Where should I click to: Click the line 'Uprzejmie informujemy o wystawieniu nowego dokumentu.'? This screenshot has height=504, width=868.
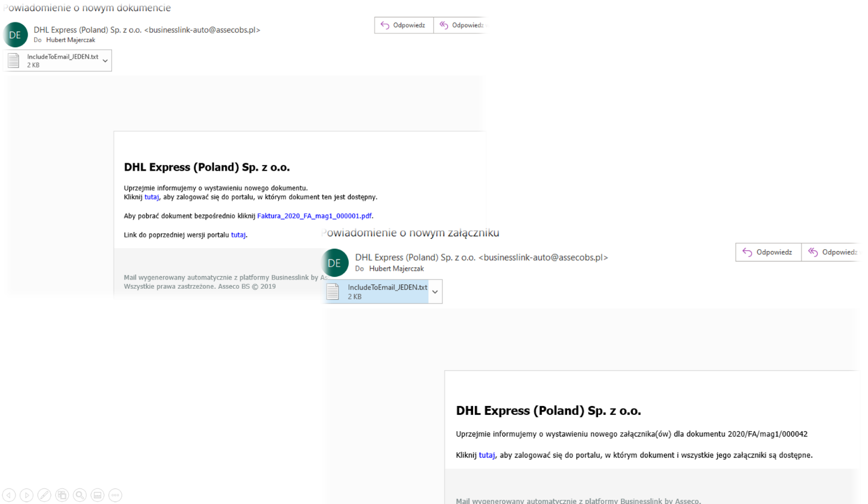pyautogui.click(x=216, y=188)
